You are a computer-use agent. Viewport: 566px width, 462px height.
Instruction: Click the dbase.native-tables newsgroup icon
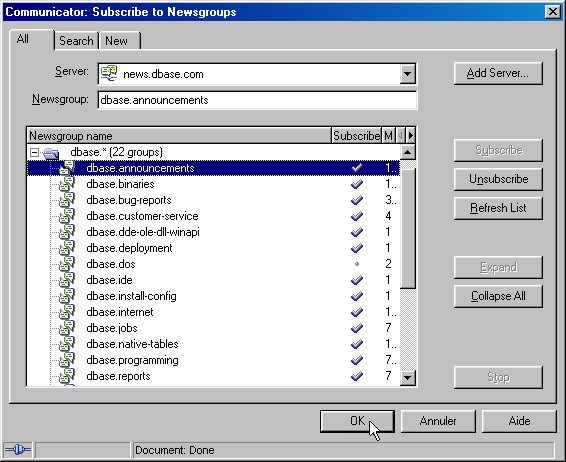click(x=67, y=344)
